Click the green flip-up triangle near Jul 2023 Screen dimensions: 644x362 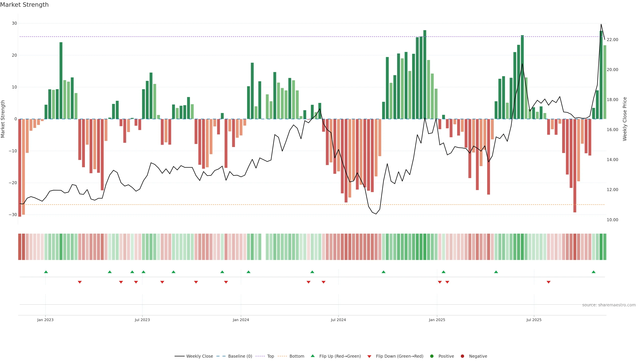pyautogui.click(x=143, y=272)
